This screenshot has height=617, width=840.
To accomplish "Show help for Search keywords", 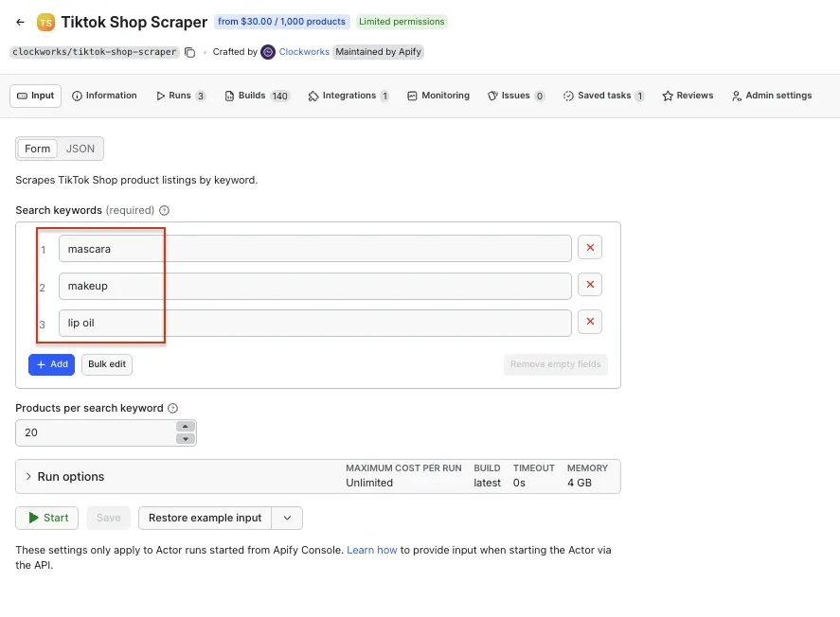I will [x=165, y=211].
